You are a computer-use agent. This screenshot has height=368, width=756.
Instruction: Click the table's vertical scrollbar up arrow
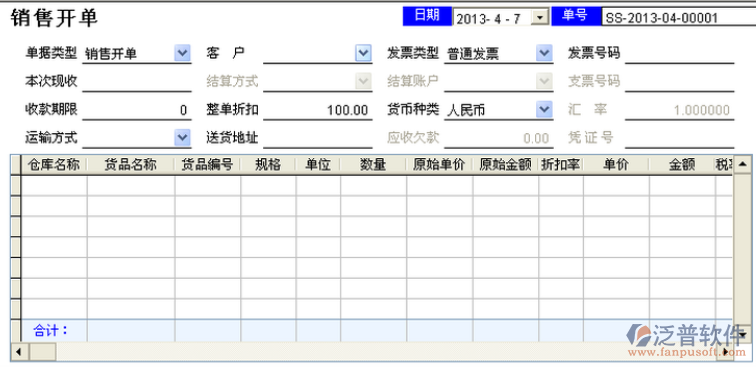[742, 164]
